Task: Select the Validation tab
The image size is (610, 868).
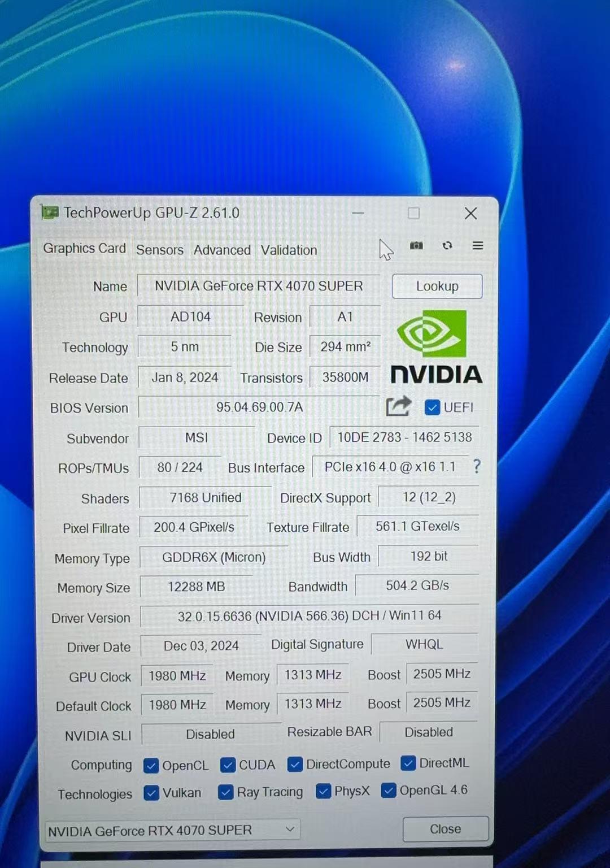Action: [288, 250]
